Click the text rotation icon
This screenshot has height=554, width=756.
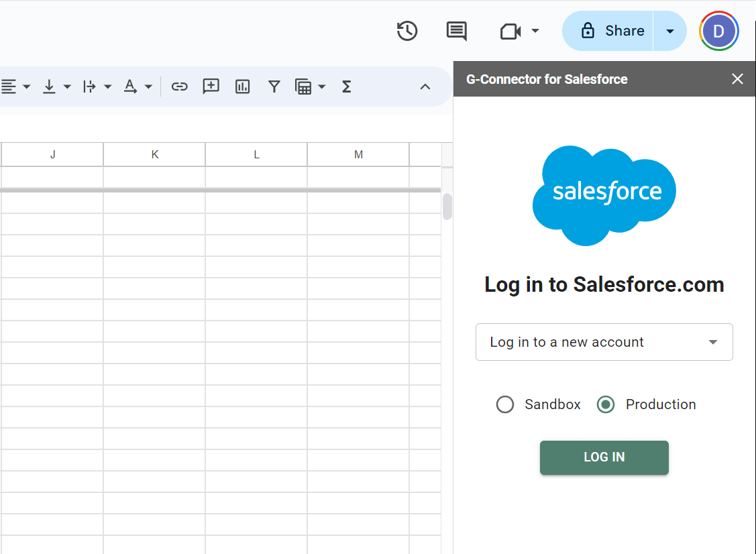(130, 87)
